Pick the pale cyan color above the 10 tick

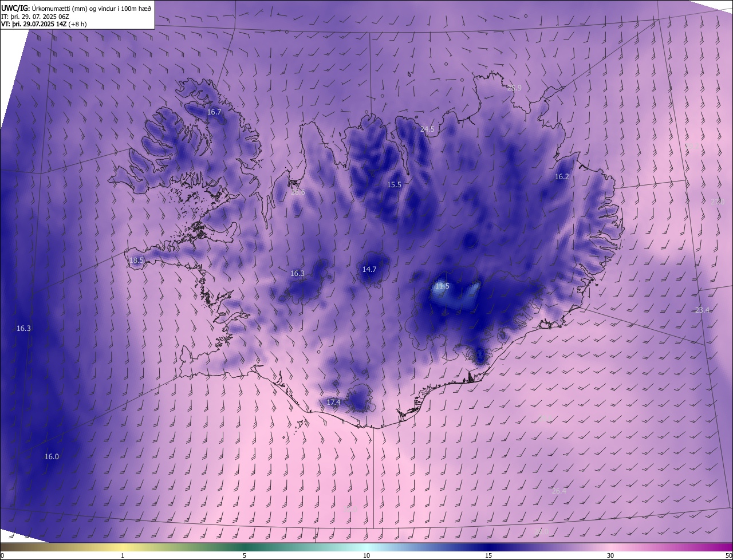(x=366, y=547)
